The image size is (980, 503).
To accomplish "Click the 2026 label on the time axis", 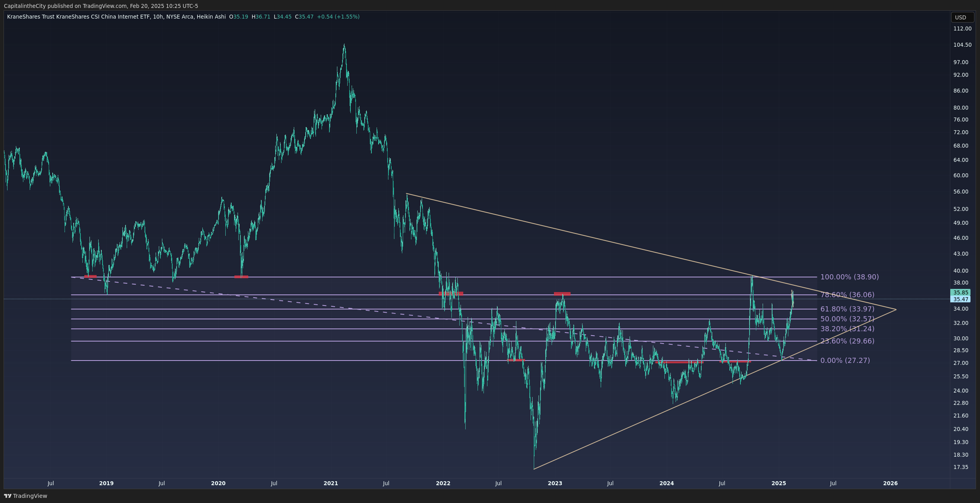I will (x=891, y=483).
